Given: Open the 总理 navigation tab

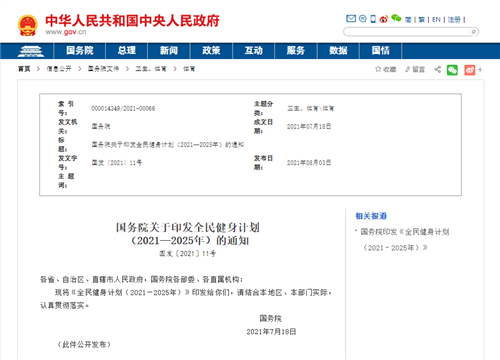Looking at the screenshot, I should (x=127, y=51).
